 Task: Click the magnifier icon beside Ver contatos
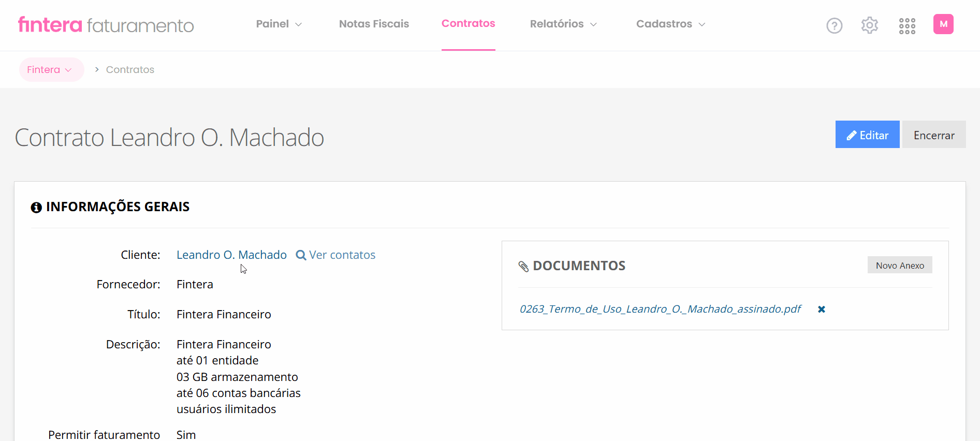coord(301,255)
